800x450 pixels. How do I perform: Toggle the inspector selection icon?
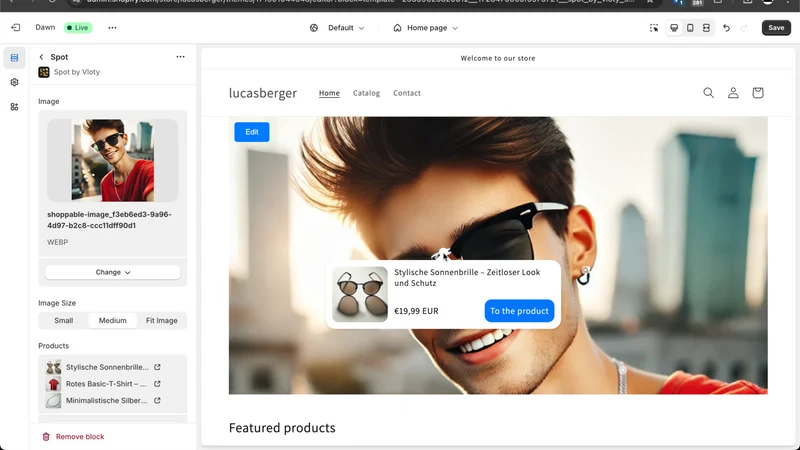(654, 28)
